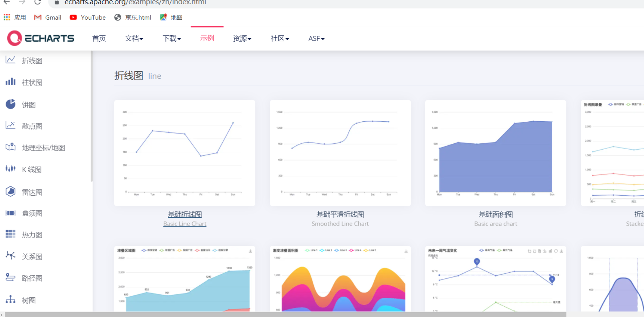Open the YouTube bookmark
The width and height of the screenshot is (644, 317).
(88, 17)
